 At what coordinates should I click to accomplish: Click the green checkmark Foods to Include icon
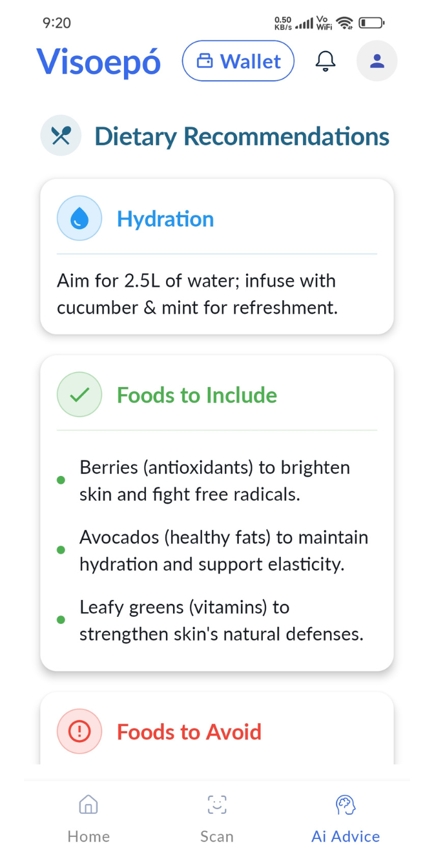pyautogui.click(x=79, y=395)
